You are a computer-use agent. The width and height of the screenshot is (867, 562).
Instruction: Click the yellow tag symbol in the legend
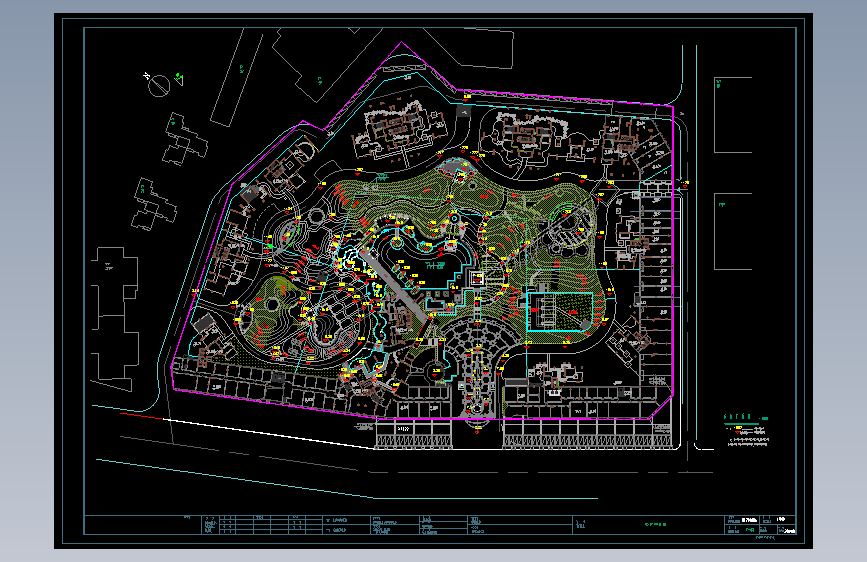(x=739, y=428)
